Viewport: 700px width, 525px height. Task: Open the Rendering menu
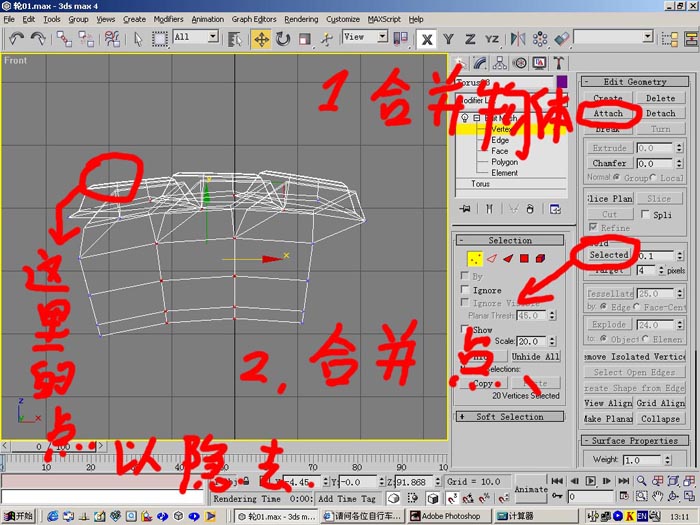point(301,19)
